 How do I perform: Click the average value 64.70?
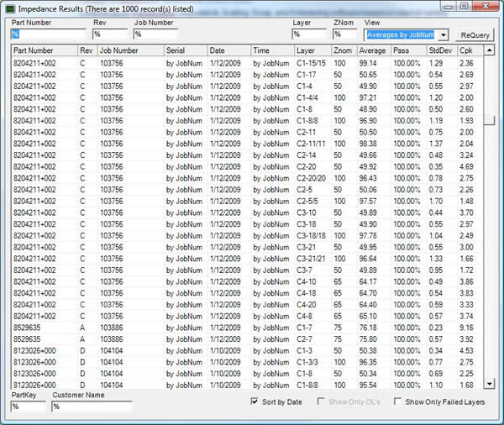[368, 293]
